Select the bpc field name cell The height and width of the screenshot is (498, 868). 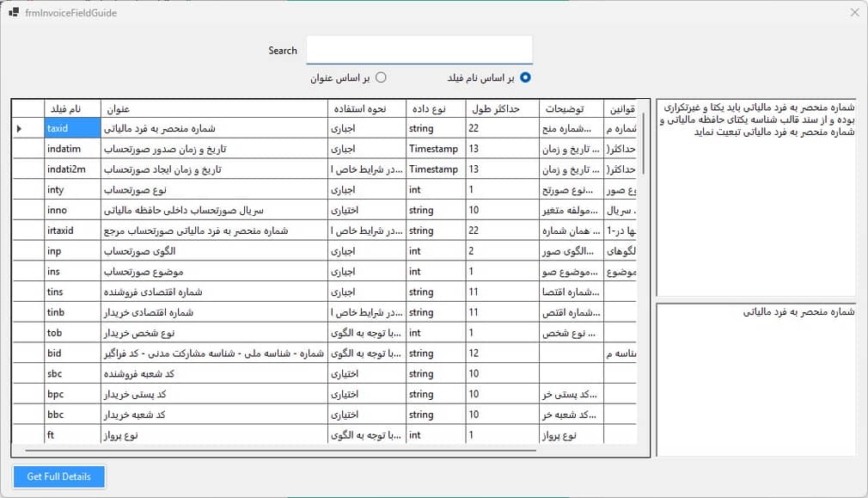pos(72,394)
